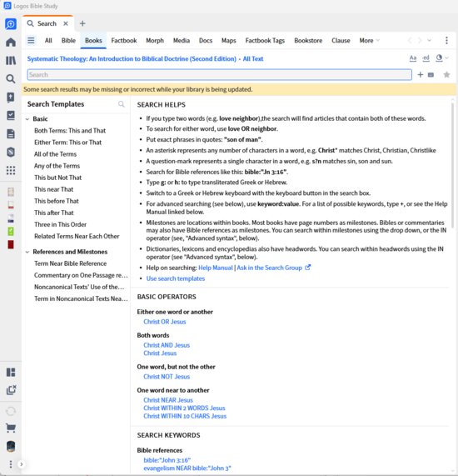Select template Term Near Bible Reference

pyautogui.click(x=71, y=263)
